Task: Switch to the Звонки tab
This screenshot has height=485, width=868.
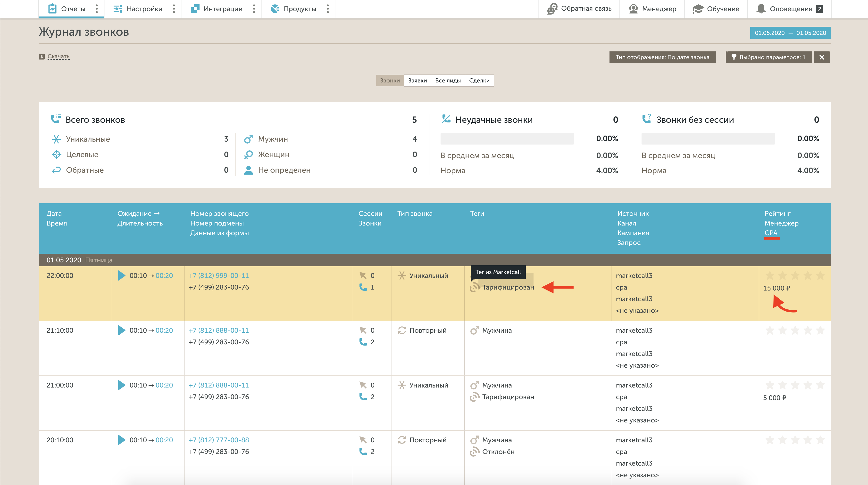Action: tap(390, 81)
